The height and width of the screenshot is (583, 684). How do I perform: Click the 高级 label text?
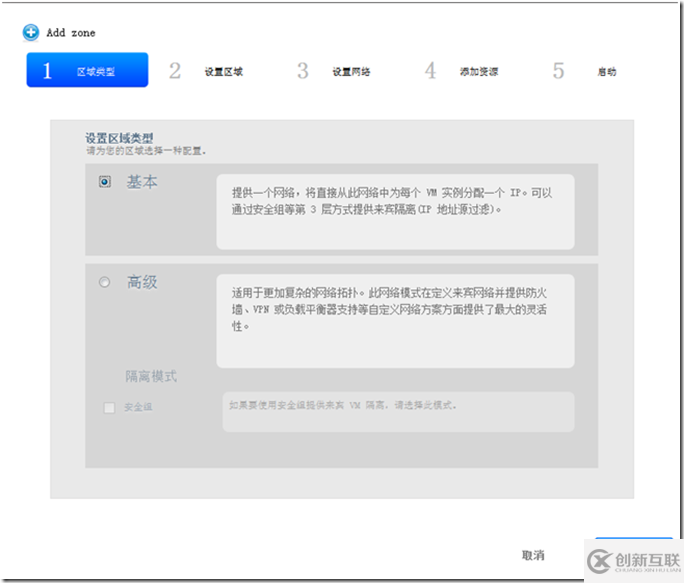142,283
